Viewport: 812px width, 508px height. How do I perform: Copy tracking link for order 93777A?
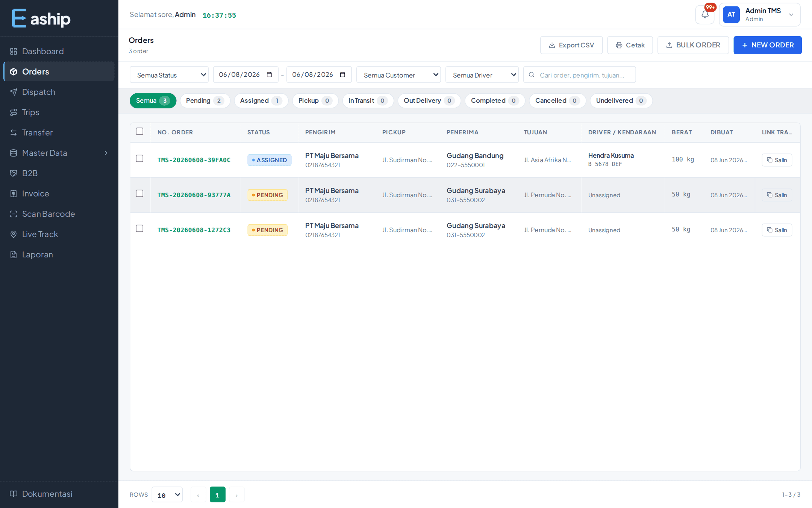[x=777, y=195]
